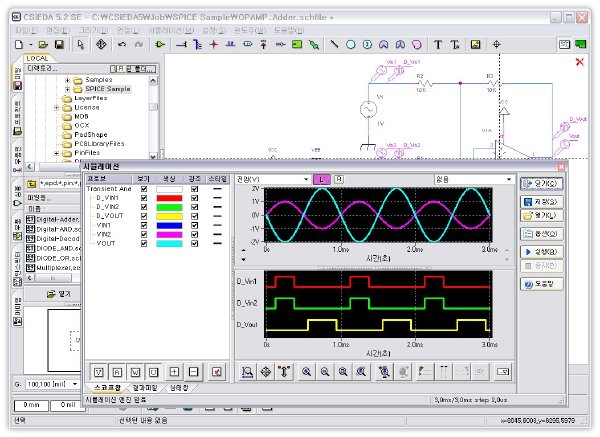Select the red junction dot tool
Image resolution: width=600 pixels, height=437 pixels.
click(x=214, y=44)
